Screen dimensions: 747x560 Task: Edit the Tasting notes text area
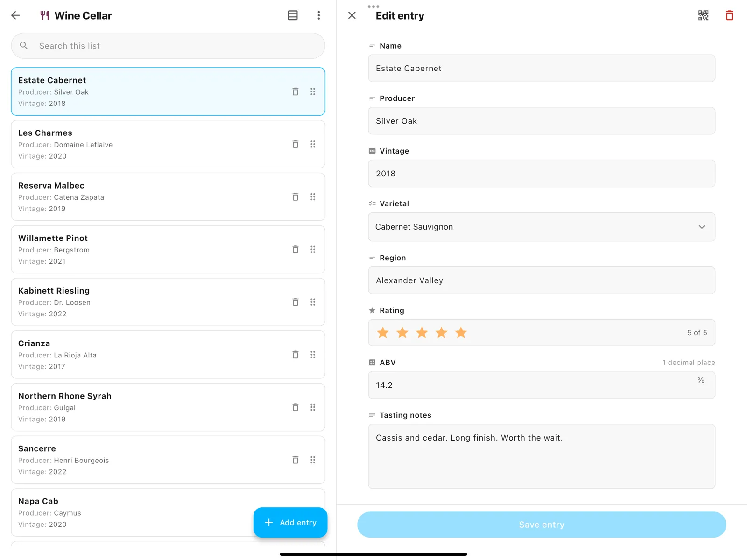click(x=542, y=456)
